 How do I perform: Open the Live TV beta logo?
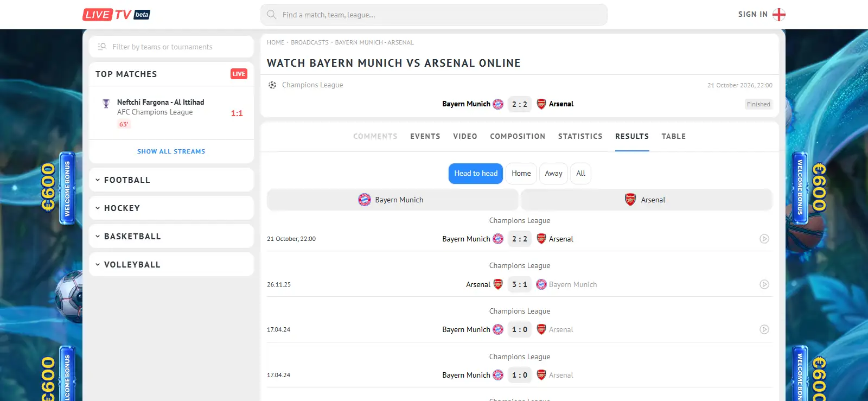click(116, 15)
